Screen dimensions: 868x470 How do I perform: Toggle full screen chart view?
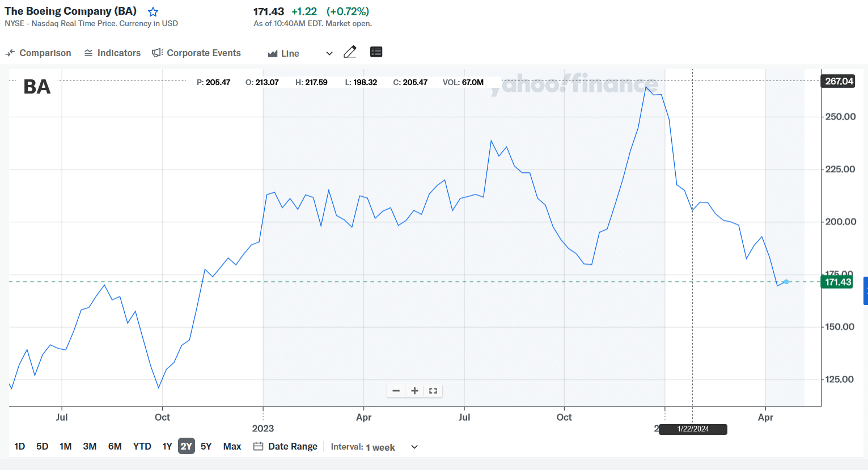(433, 391)
